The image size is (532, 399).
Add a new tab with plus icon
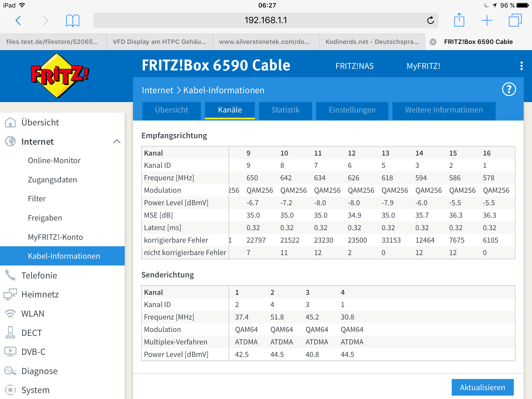click(x=487, y=20)
